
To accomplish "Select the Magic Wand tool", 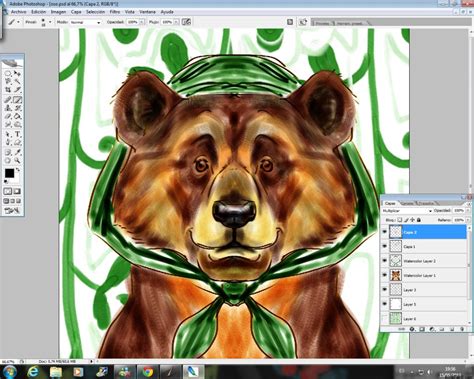I will (x=17, y=81).
